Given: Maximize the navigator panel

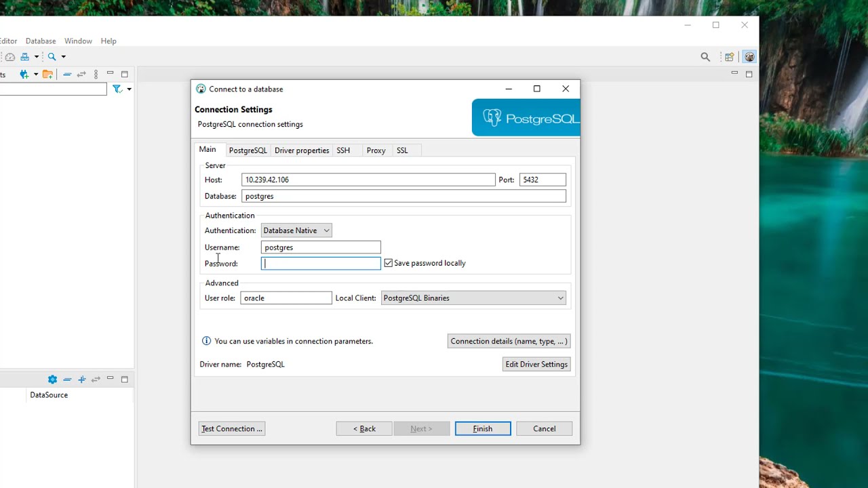Looking at the screenshot, I should click(125, 74).
